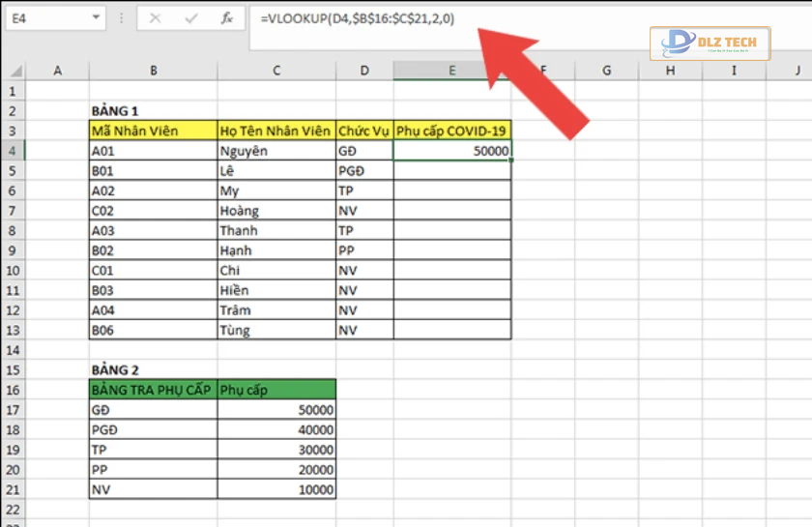Select cell PP in row 9
Image resolution: width=812 pixels, height=527 pixels.
364,250
